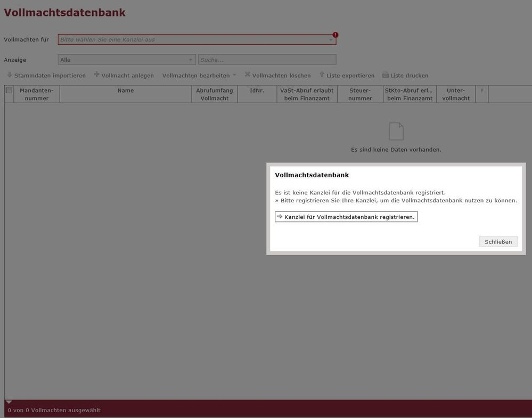This screenshot has width=532, height=418.
Task: Open the Vollmachten für Kanzlei dropdown
Action: point(197,39)
